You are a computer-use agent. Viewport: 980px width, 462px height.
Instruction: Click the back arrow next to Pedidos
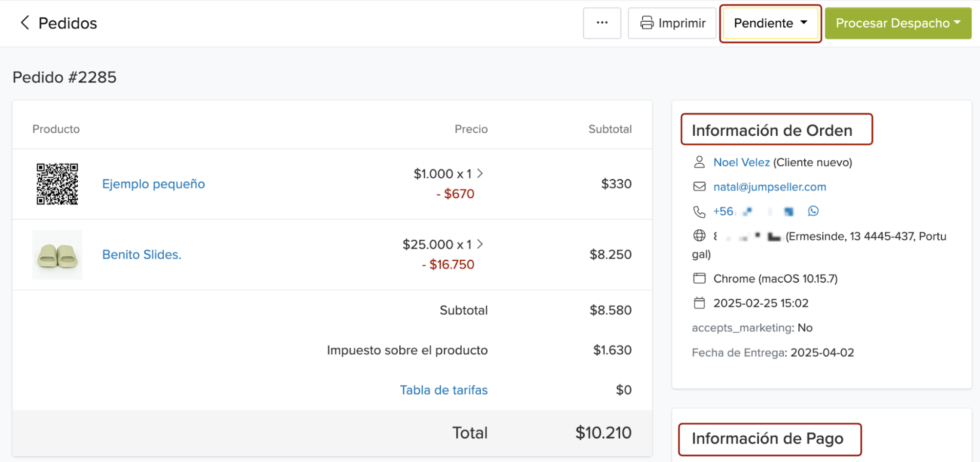(x=25, y=23)
